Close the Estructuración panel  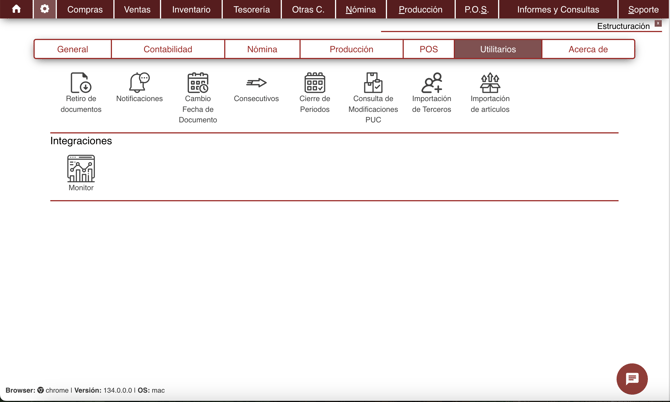658,23
